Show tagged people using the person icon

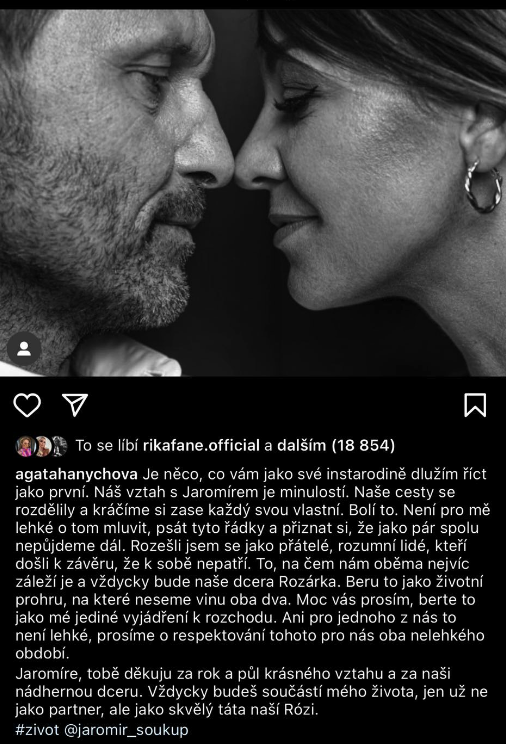click(24, 349)
